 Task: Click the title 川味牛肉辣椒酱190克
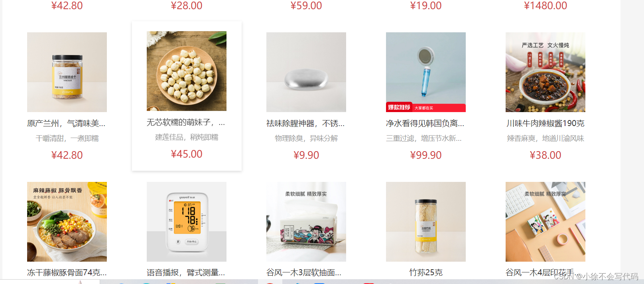coord(546,123)
